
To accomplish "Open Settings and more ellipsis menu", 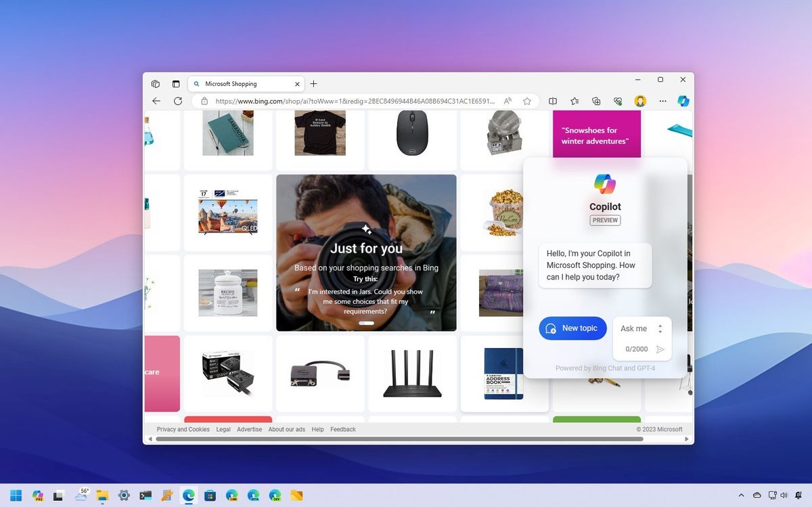I will [x=662, y=101].
